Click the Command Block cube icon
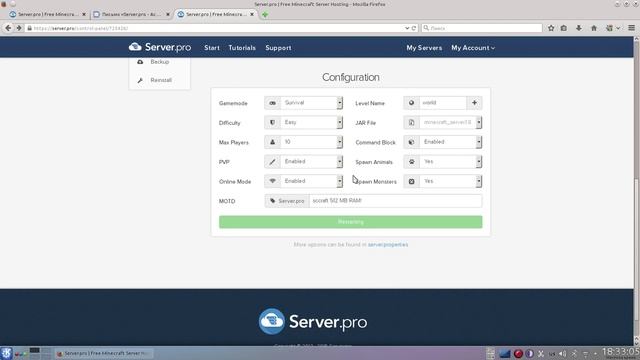Image resolution: width=640 pixels, height=360 pixels. coord(411,142)
